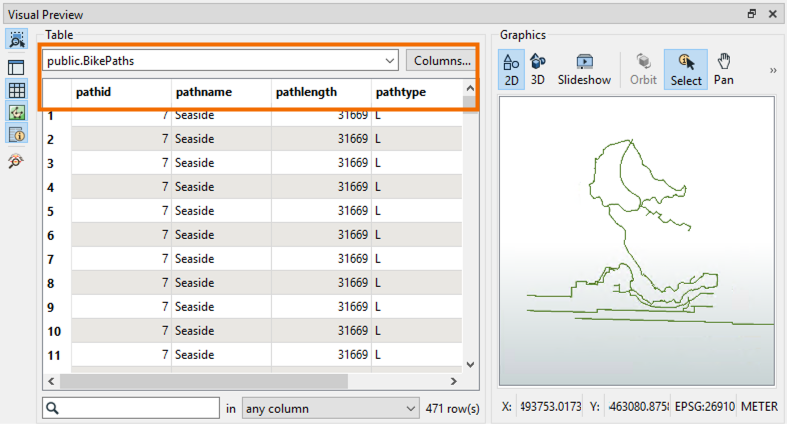This screenshot has height=424, width=787.
Task: Undock the Visual Preview panel
Action: (x=751, y=14)
